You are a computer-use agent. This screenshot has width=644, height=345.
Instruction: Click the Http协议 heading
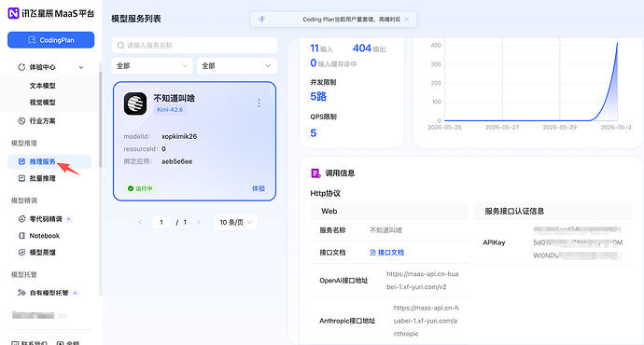[x=326, y=193]
